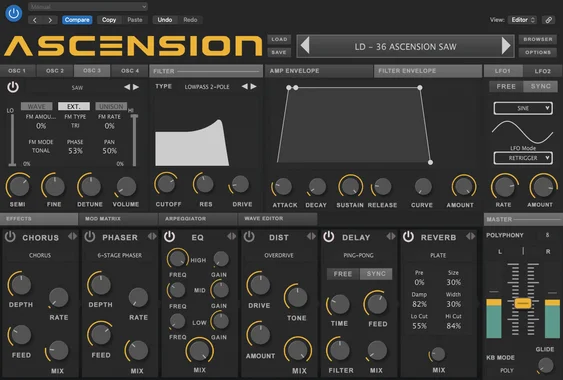Click the Reverb type selector arrows

471,236
